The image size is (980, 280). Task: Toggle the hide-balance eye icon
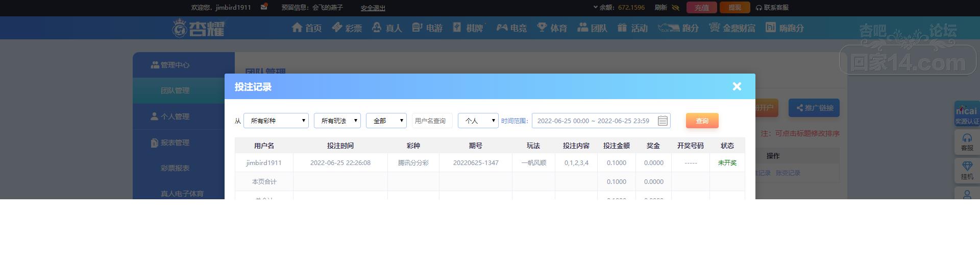click(x=675, y=8)
